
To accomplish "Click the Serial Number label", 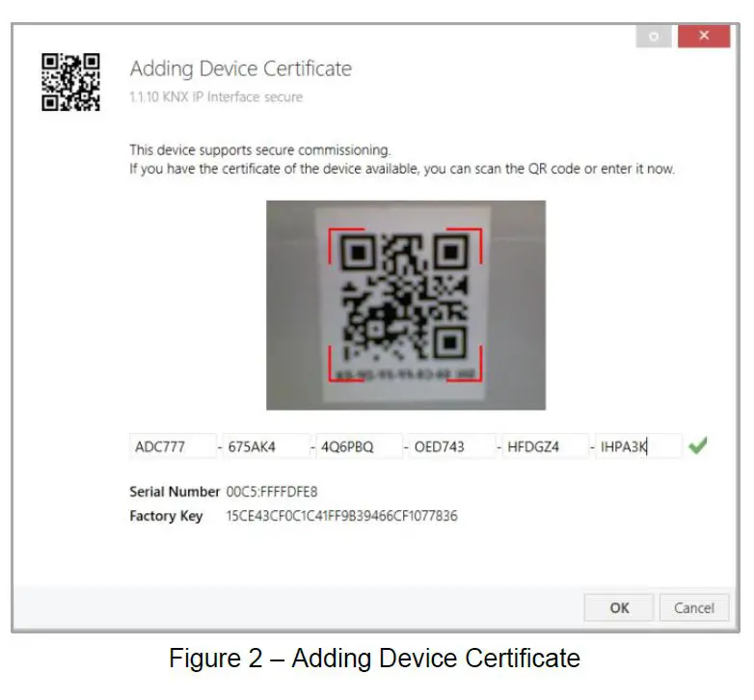I will 175,492.
